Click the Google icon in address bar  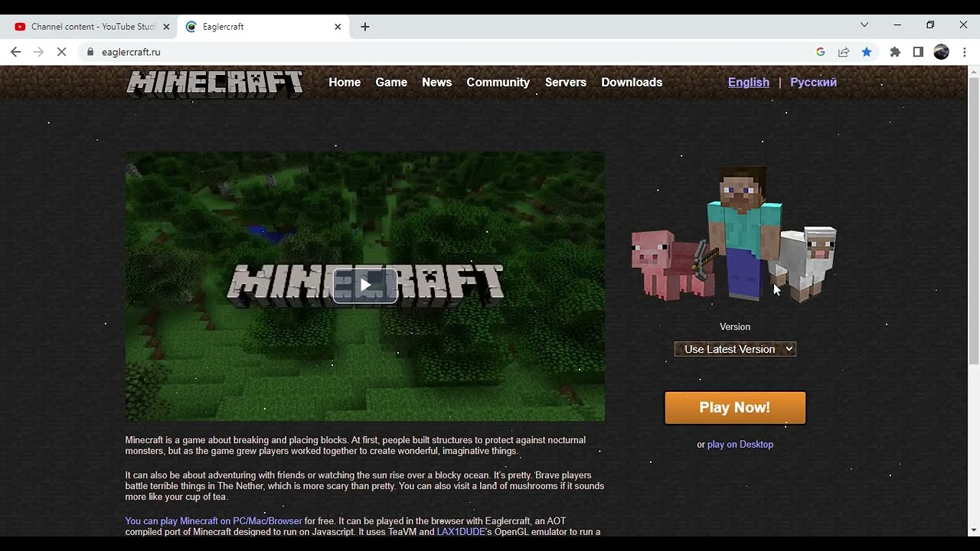(821, 52)
